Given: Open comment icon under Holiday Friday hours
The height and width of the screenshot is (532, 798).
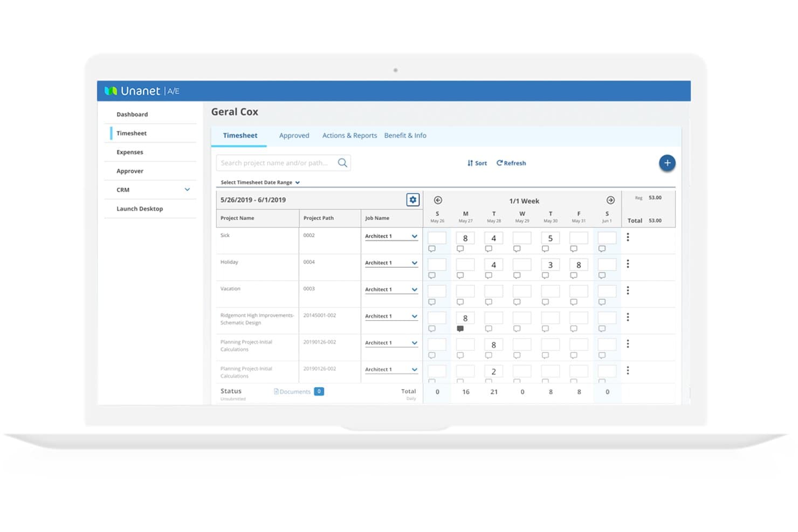Looking at the screenshot, I should 574,275.
